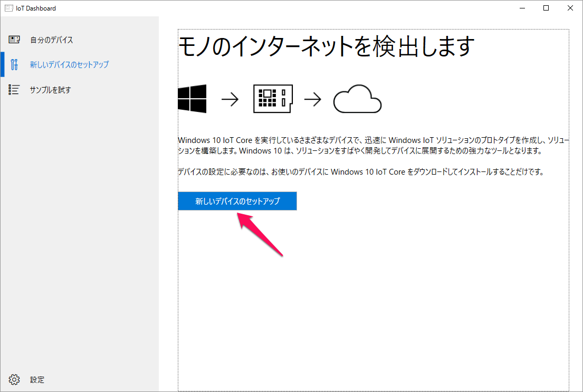Image resolution: width=583 pixels, height=392 pixels.
Task: Click the list icon beside サンプルを試す
Action: point(14,90)
